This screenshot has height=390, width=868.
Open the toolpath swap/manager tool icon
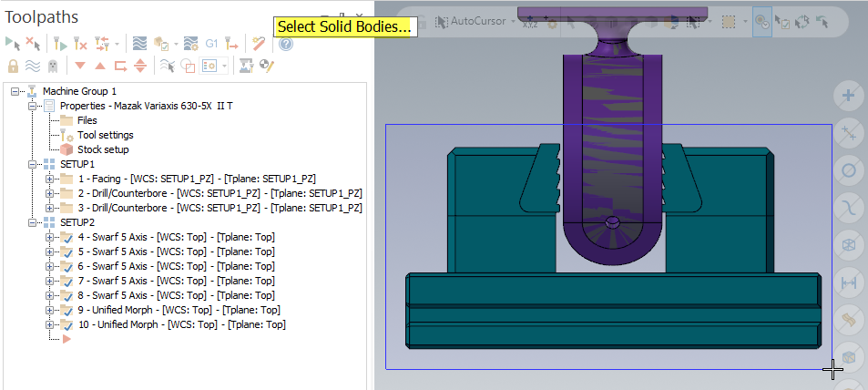click(x=102, y=43)
